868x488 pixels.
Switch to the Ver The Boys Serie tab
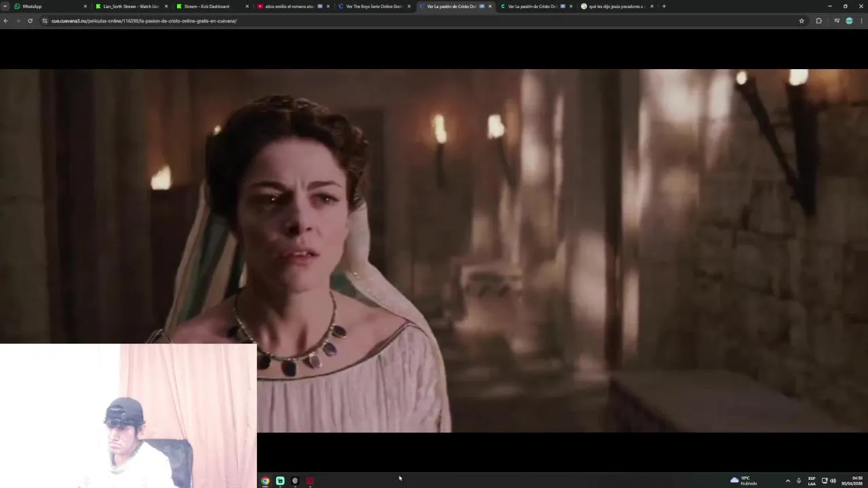pos(374,6)
